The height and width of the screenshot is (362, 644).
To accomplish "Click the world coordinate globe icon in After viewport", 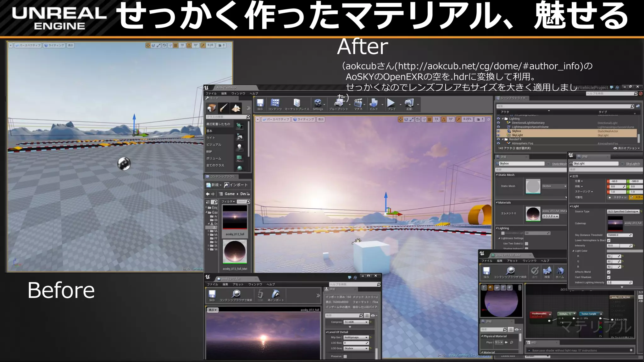I will click(418, 119).
